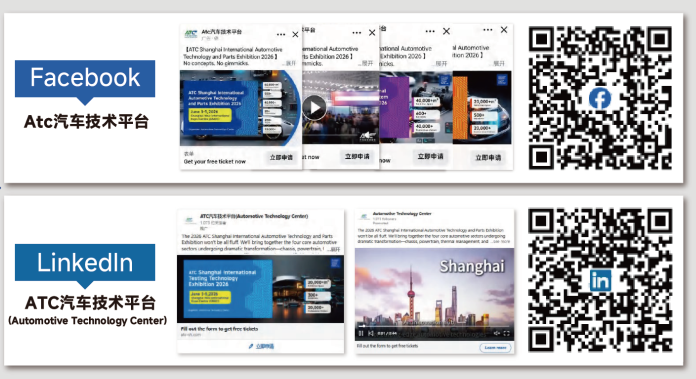Expand the first LinkedIn post text via 展开
The width and height of the screenshot is (696, 379).
(334, 249)
